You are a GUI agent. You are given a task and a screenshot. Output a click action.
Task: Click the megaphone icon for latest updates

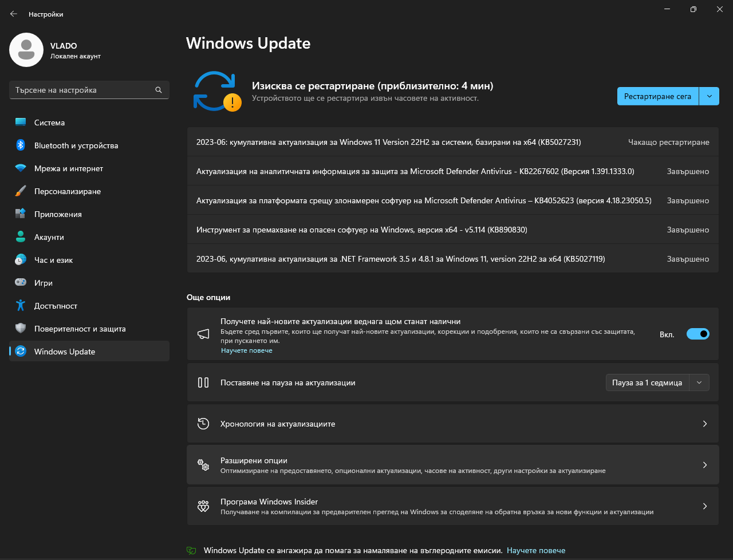click(203, 335)
